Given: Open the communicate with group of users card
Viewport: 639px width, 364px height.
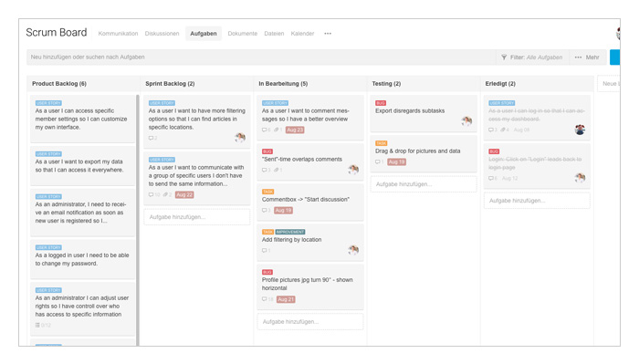Looking at the screenshot, I should click(197, 178).
